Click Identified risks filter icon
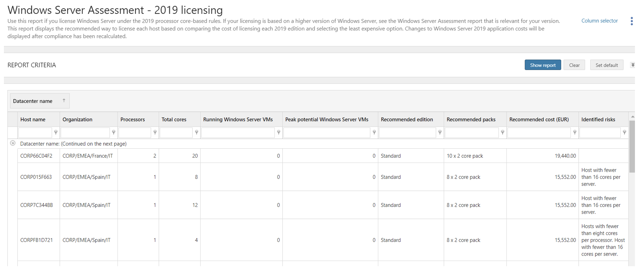The image size is (644, 272). (625, 132)
